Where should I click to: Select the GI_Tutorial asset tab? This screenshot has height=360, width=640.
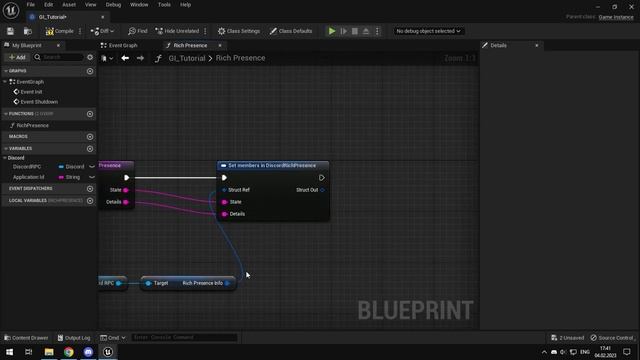(x=53, y=17)
